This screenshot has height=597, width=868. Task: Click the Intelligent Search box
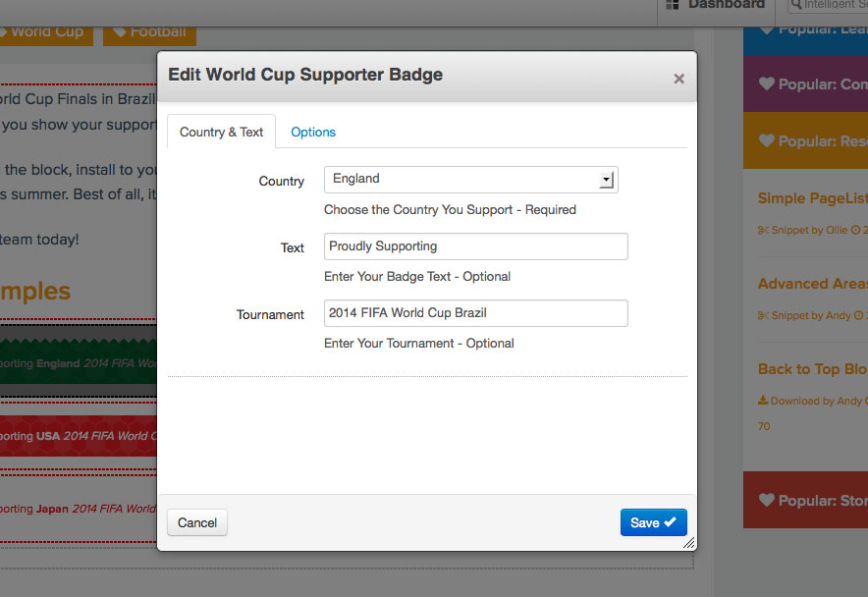point(828,5)
